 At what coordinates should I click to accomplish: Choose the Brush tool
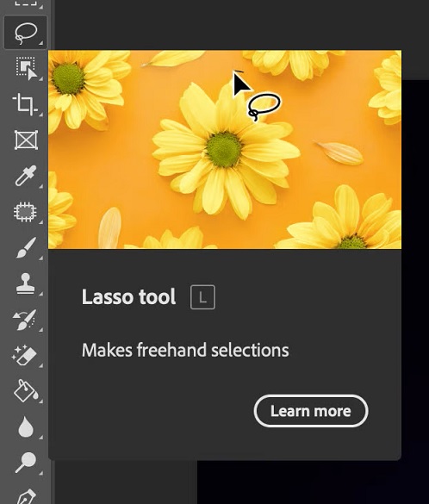[x=26, y=247]
